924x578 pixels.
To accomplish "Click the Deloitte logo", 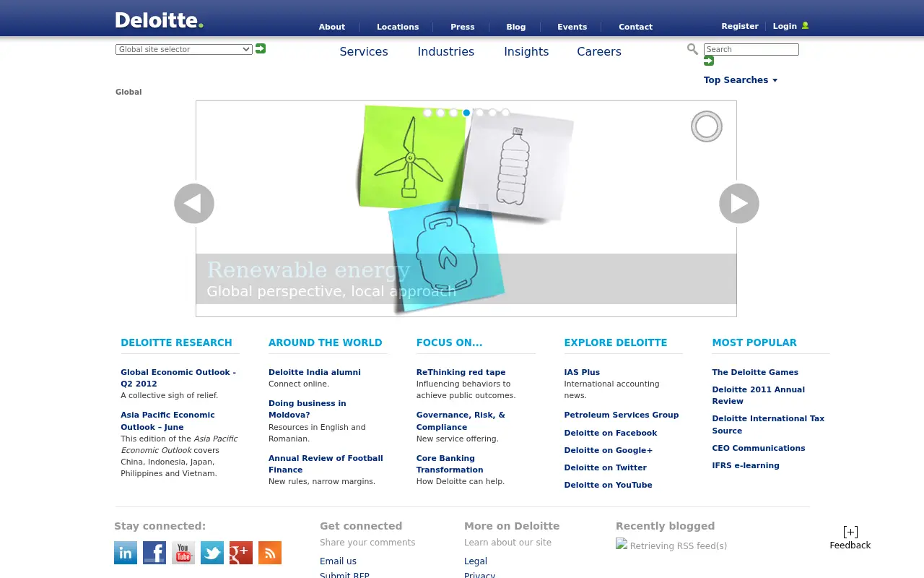I will tap(159, 20).
